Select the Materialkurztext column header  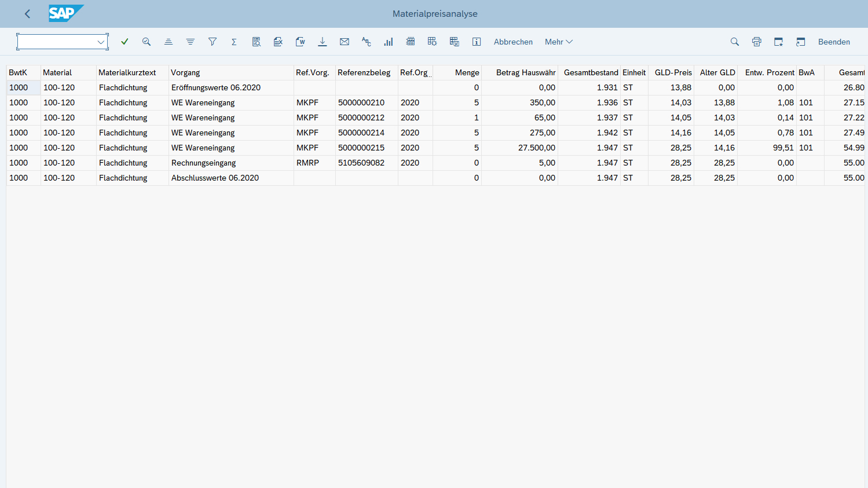(x=133, y=72)
